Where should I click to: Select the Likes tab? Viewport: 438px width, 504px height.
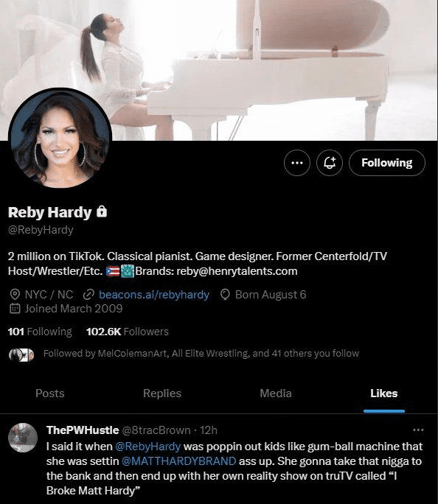click(x=384, y=393)
